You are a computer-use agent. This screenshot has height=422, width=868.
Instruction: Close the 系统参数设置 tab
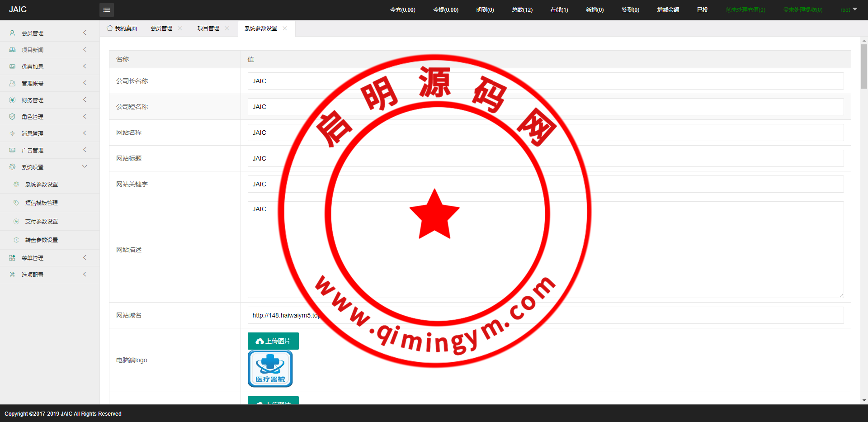(x=285, y=28)
